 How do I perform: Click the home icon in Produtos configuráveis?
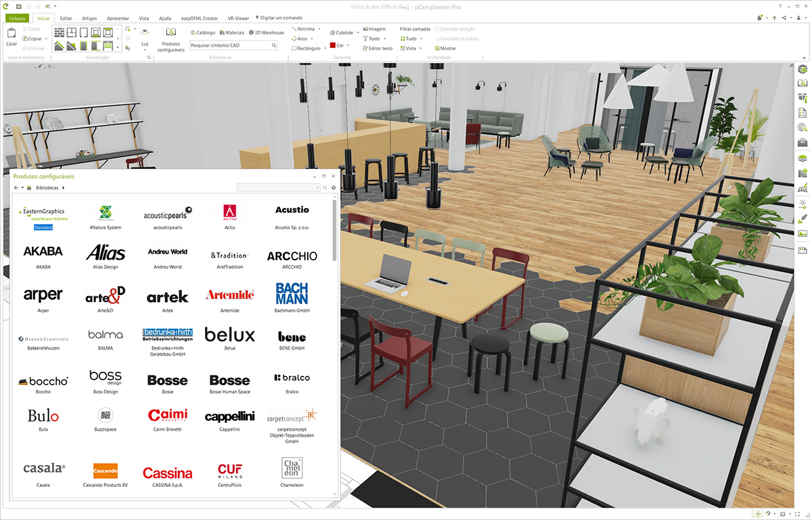point(30,187)
